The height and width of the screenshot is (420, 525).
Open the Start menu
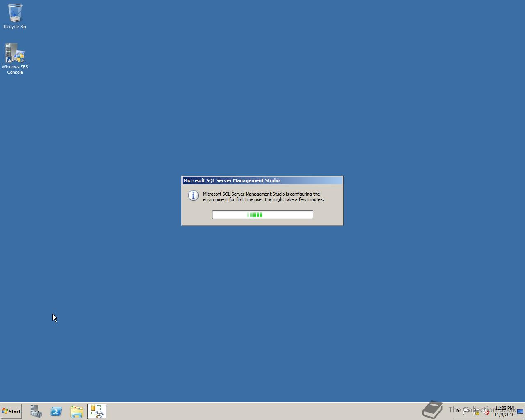(x=11, y=411)
